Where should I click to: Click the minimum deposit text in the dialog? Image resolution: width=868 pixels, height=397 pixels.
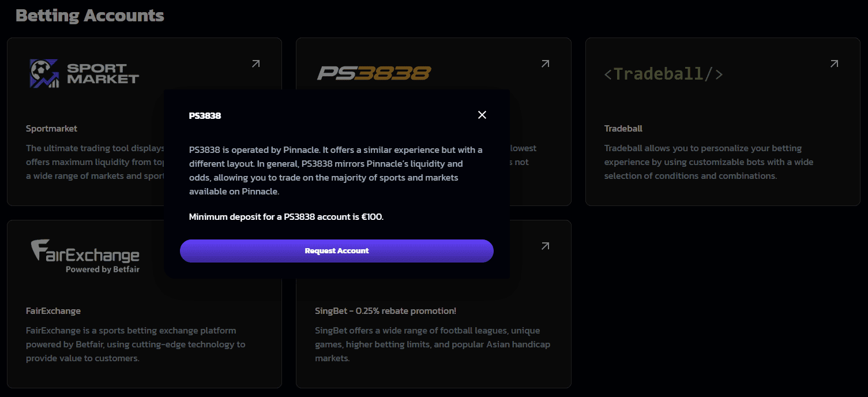pyautogui.click(x=285, y=216)
